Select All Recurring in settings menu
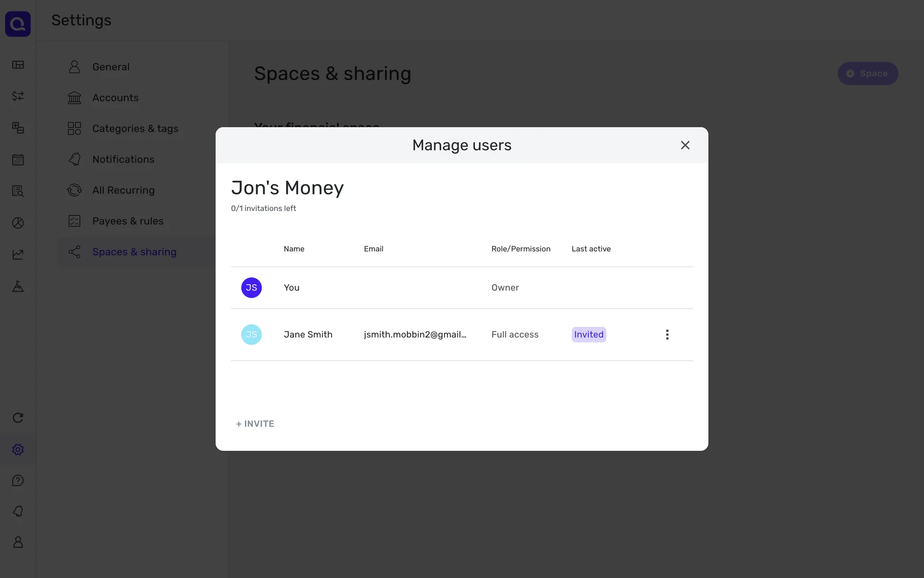This screenshot has height=578, width=924. 123,190
